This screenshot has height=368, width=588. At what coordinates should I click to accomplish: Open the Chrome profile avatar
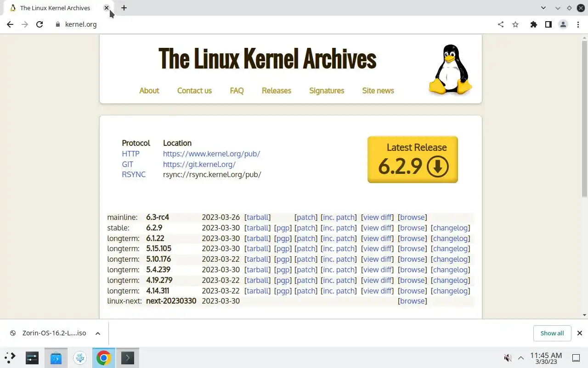[x=563, y=24]
